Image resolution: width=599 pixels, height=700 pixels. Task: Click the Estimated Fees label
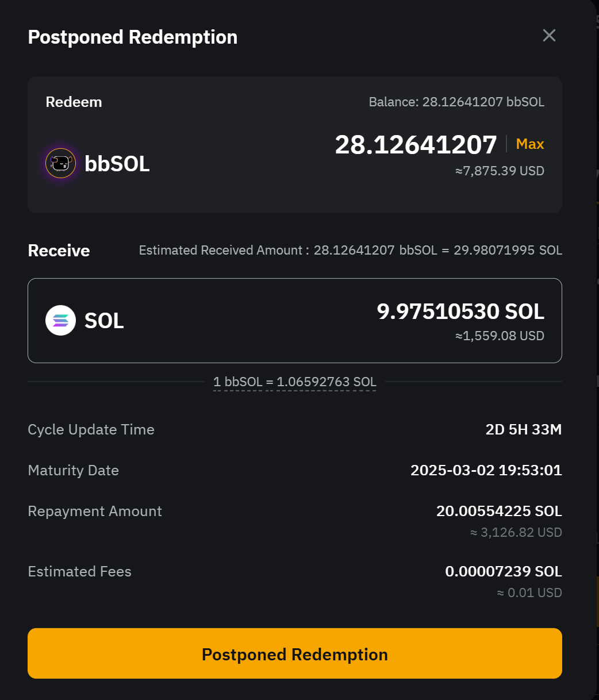click(79, 572)
